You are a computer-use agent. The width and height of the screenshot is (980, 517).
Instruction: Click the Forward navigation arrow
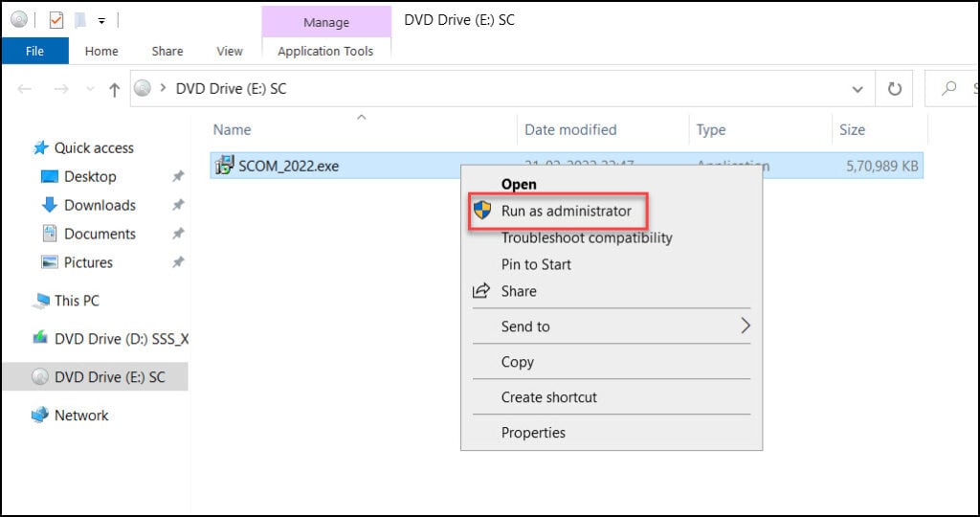coord(61,89)
